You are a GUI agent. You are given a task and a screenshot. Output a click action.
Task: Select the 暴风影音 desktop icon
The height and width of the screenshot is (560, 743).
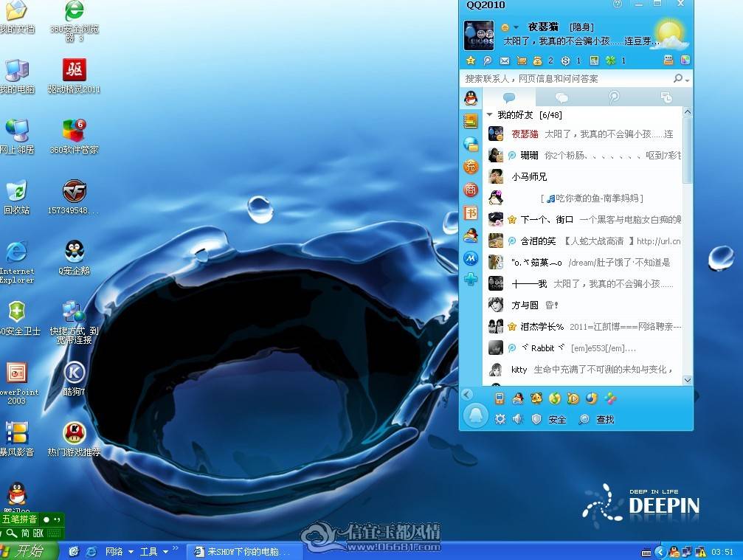click(x=17, y=439)
